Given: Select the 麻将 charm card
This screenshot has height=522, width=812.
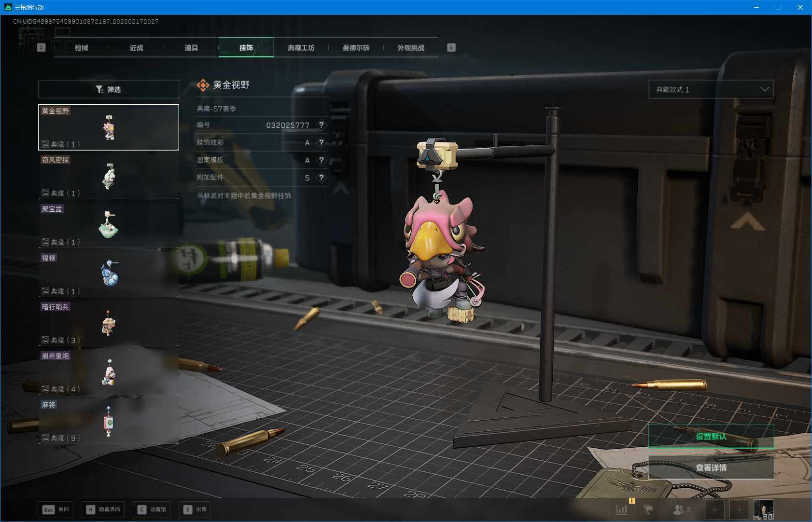Looking at the screenshot, I should tap(109, 421).
